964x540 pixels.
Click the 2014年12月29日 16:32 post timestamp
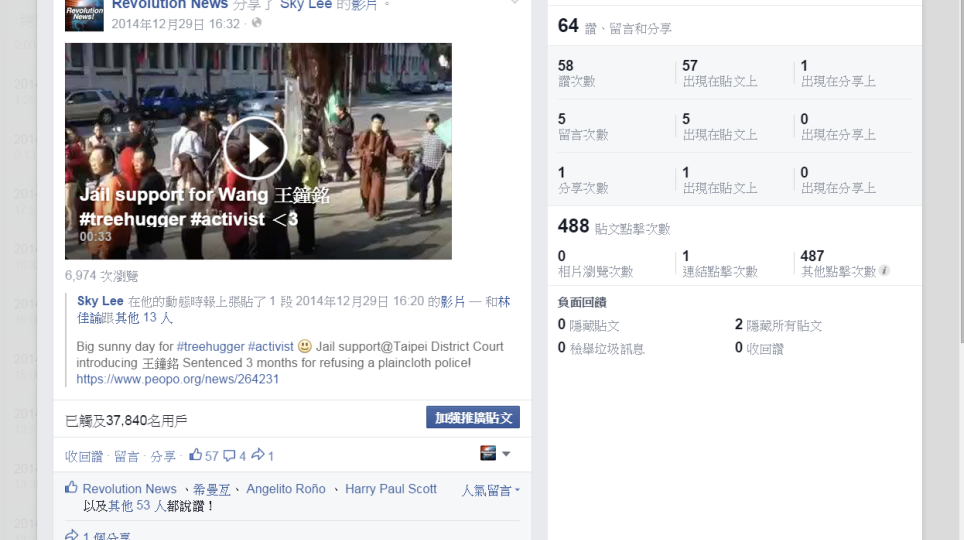[176, 23]
